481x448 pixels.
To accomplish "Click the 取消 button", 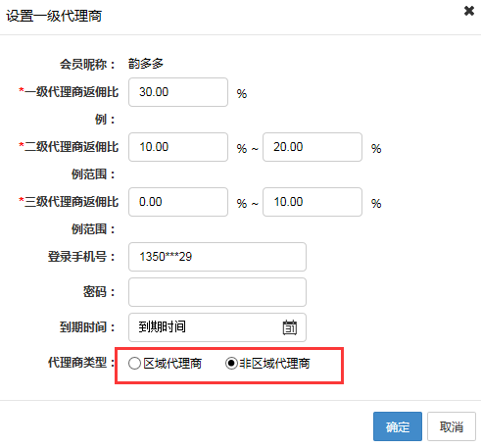I will click(452, 426).
